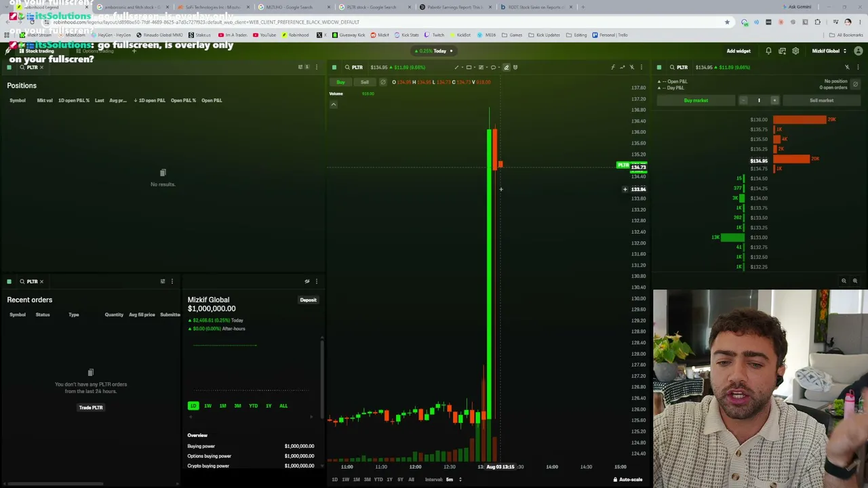This screenshot has width=868, height=488.
Task: Open the account profile avatar
Action: tap(859, 51)
